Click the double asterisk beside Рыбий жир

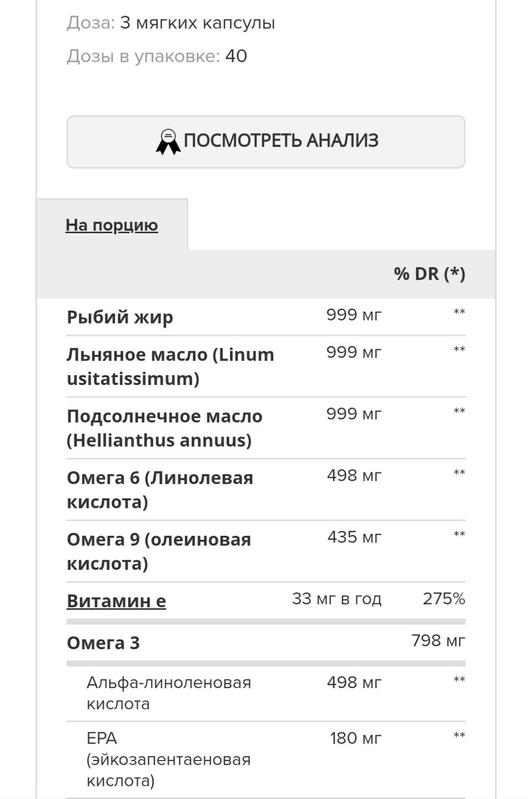(459, 313)
